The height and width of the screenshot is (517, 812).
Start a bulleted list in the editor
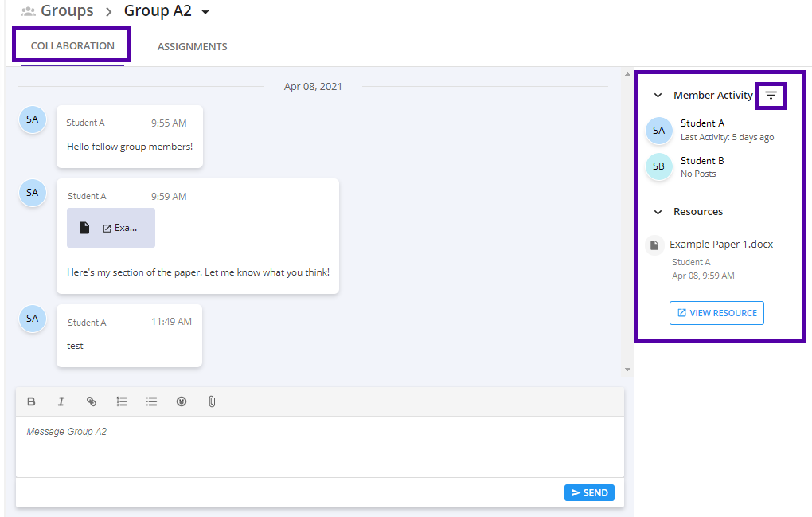(x=151, y=401)
